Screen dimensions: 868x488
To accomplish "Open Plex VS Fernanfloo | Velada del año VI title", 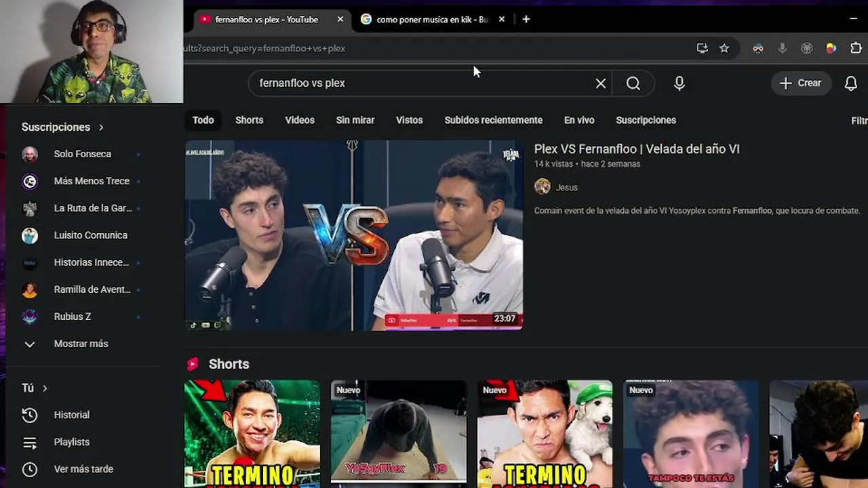I will point(637,149).
